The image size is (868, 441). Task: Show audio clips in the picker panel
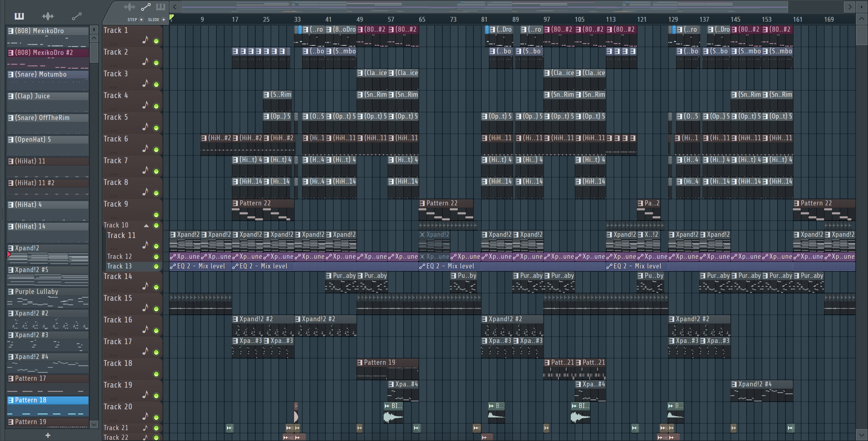[48, 16]
